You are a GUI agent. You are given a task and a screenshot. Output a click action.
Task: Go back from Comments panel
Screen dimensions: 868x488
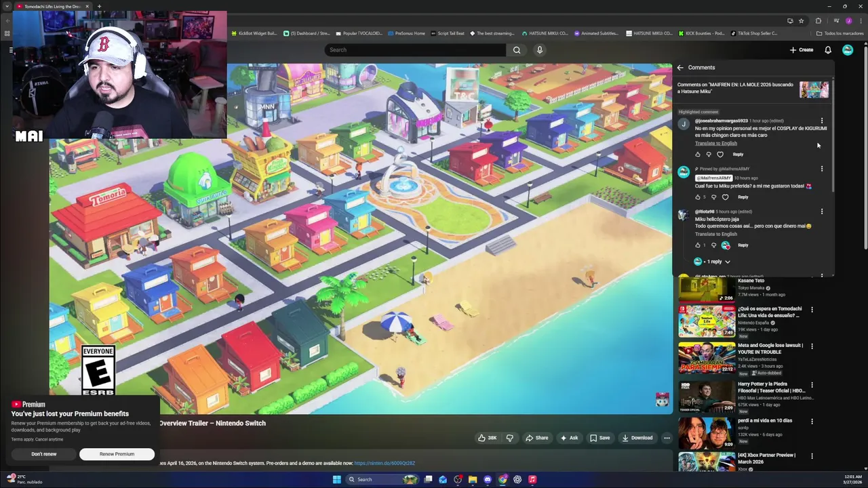click(x=680, y=67)
